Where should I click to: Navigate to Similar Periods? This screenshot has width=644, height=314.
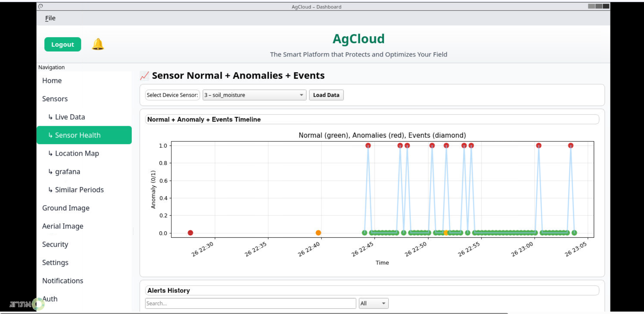(x=79, y=190)
